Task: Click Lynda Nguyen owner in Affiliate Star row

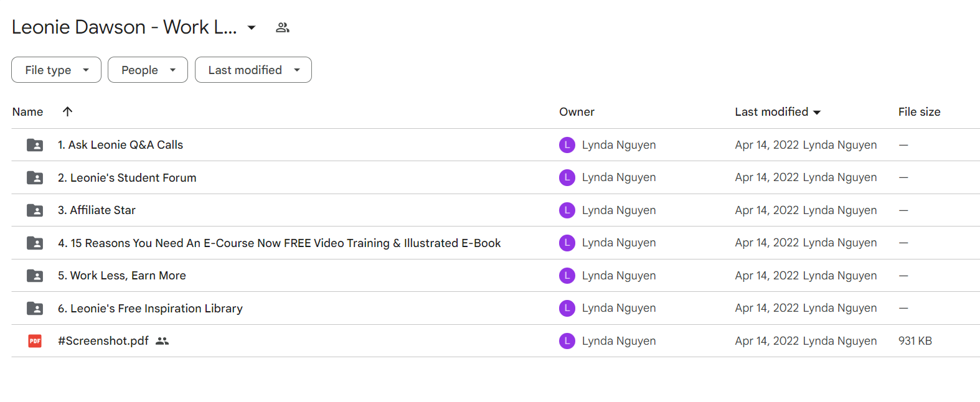Action: 619,210
